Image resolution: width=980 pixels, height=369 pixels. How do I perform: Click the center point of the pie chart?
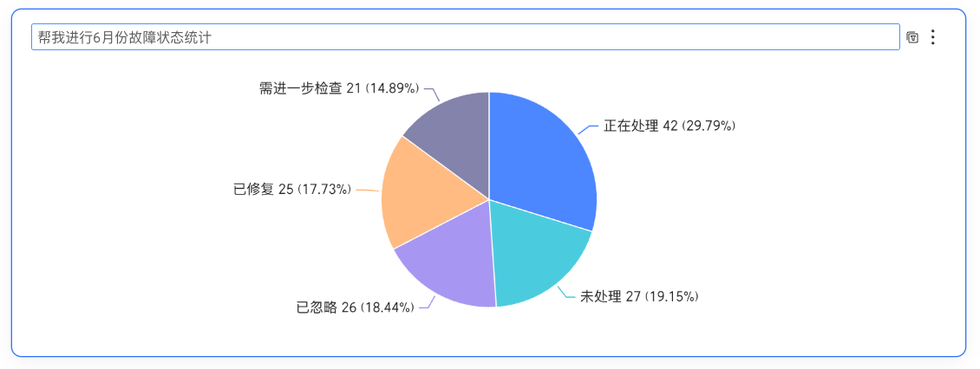coord(489,200)
